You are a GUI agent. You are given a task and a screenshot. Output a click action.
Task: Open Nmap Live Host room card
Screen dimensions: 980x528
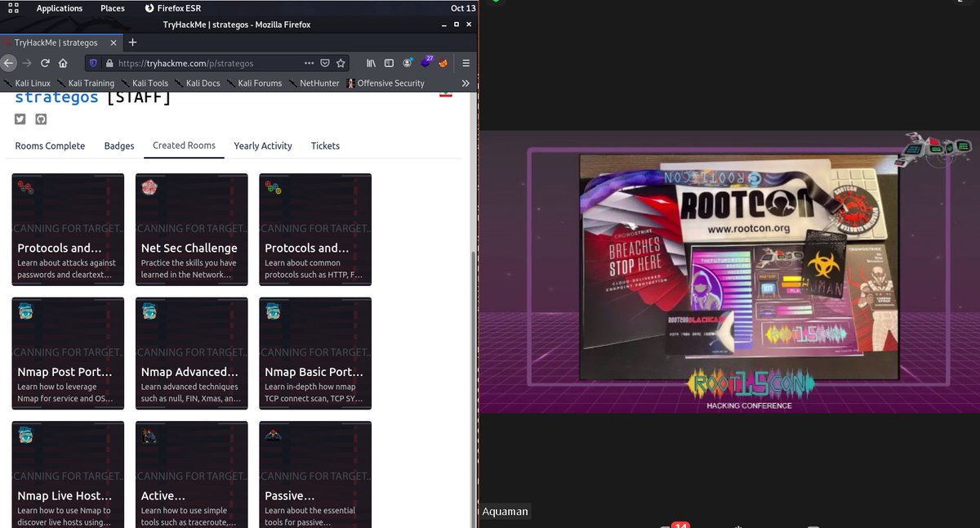click(68, 474)
